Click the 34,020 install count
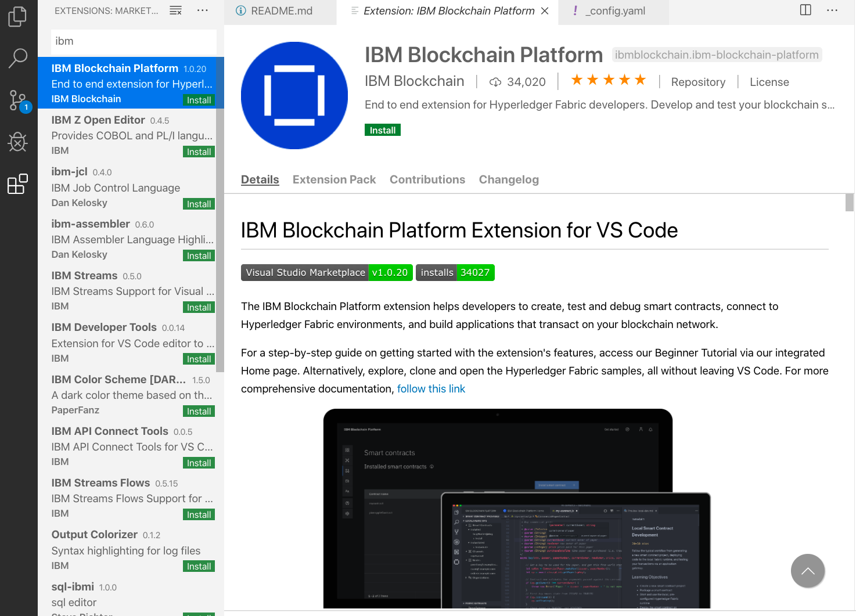Screen dimensions: 856x616 518,82
